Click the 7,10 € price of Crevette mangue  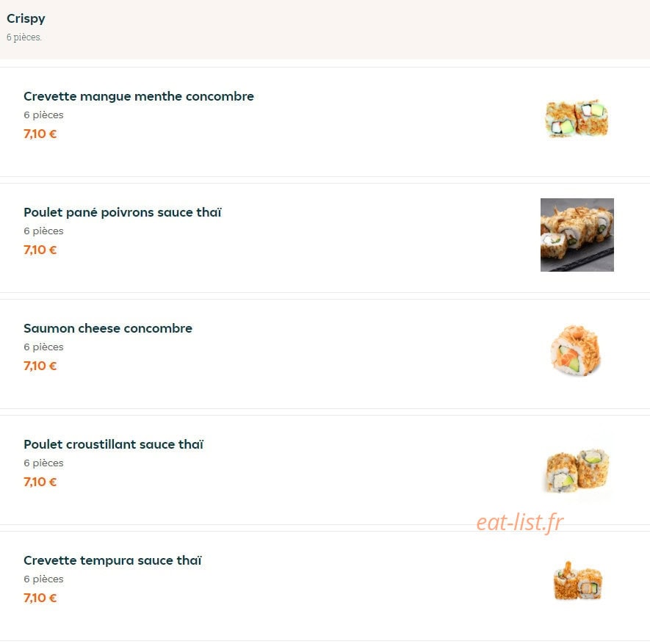(x=40, y=134)
